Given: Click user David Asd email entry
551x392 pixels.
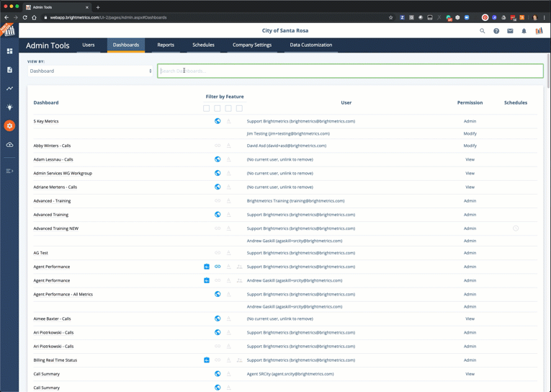Looking at the screenshot, I should click(x=287, y=146).
